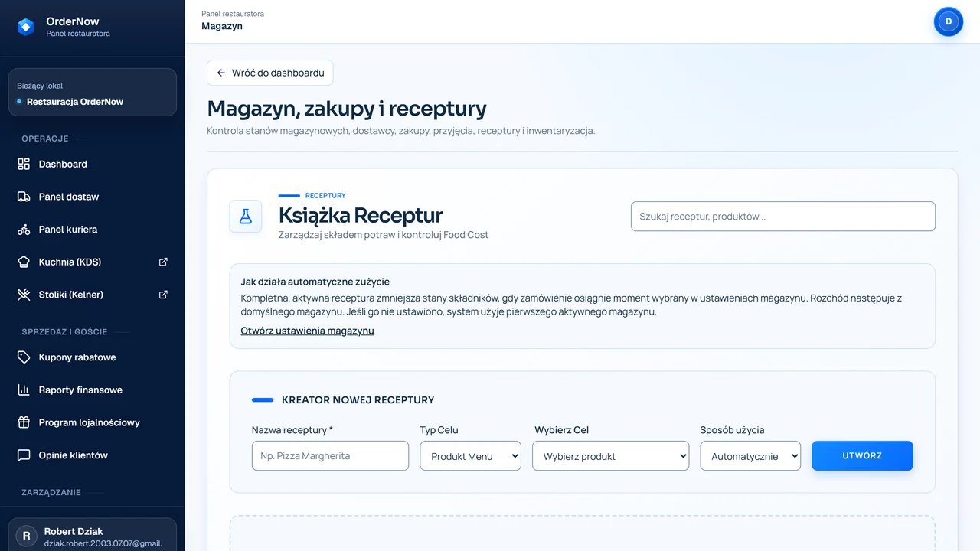Open Kupony rabatowe in sidebar

[93, 357]
